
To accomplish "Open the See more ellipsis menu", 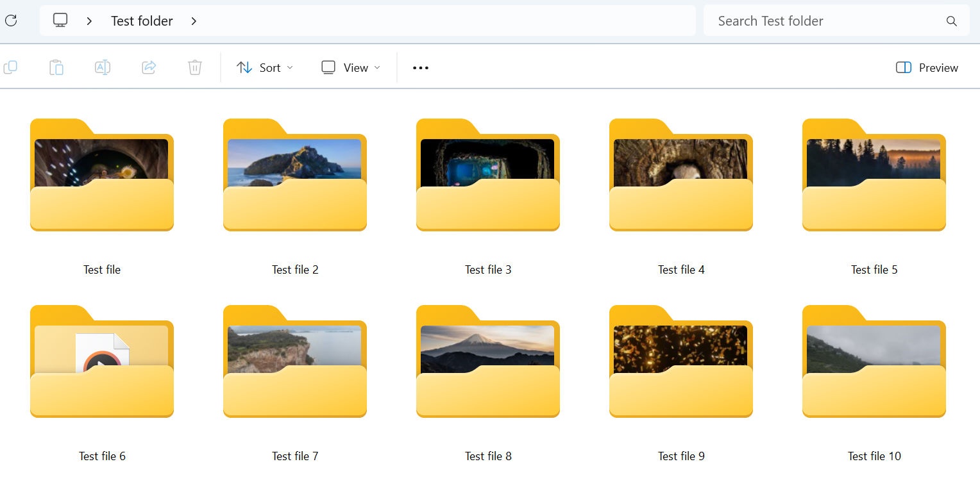I will point(421,67).
